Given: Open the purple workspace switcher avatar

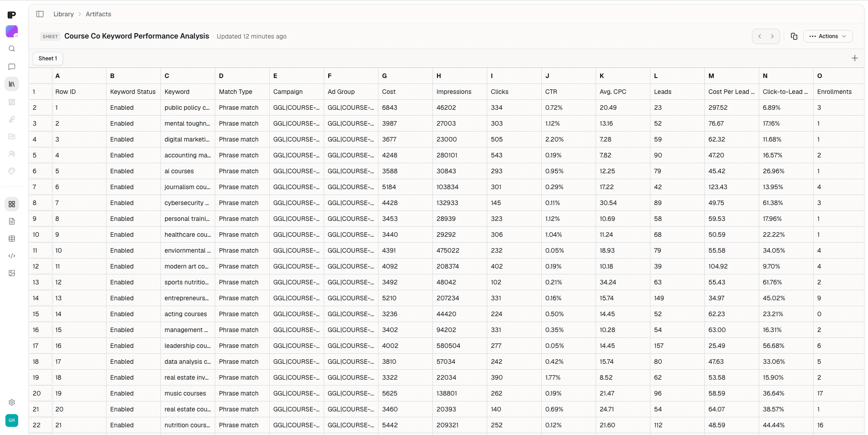Looking at the screenshot, I should [x=12, y=31].
